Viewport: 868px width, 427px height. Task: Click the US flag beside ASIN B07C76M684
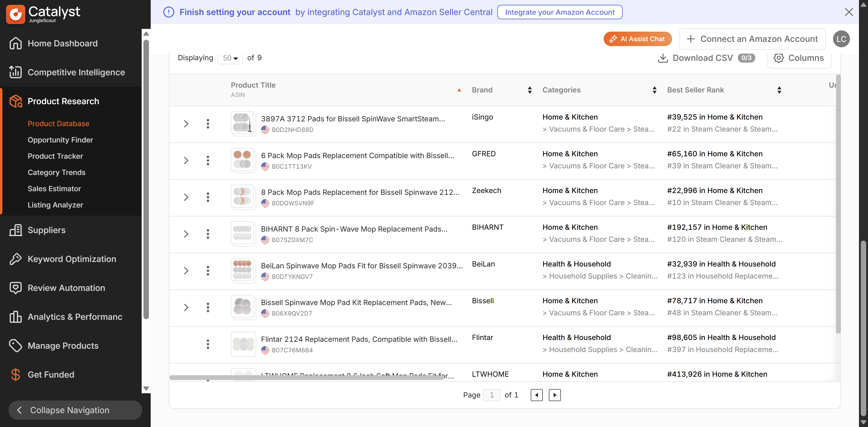click(x=265, y=350)
